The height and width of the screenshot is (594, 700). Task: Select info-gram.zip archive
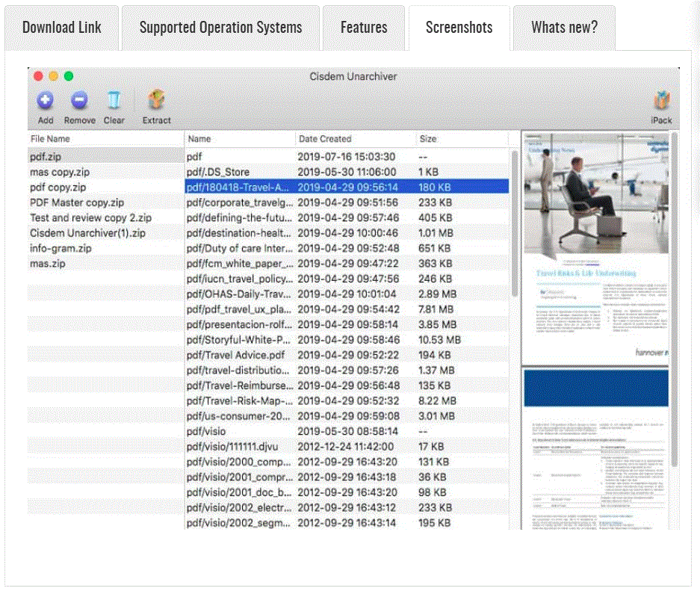click(106, 248)
